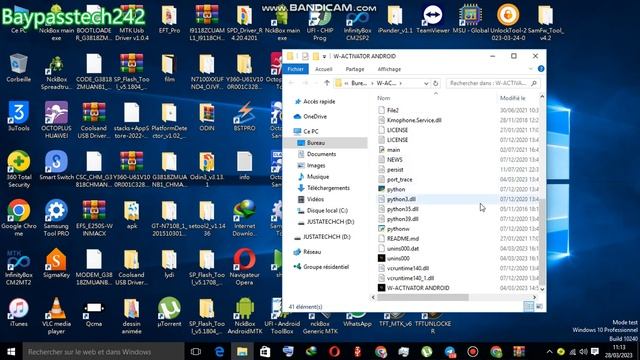Open the Corbeille recycle bin icon
The image size is (640, 360).
click(x=18, y=68)
